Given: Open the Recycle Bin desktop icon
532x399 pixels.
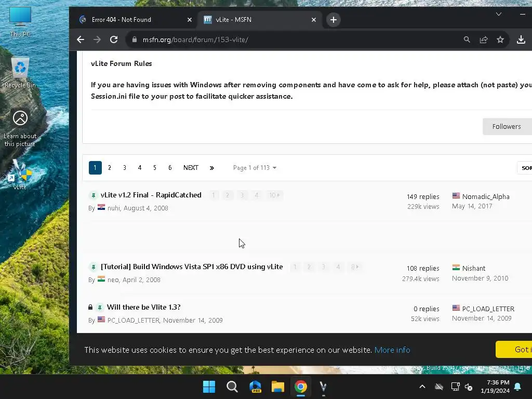Looking at the screenshot, I should coord(20,73).
